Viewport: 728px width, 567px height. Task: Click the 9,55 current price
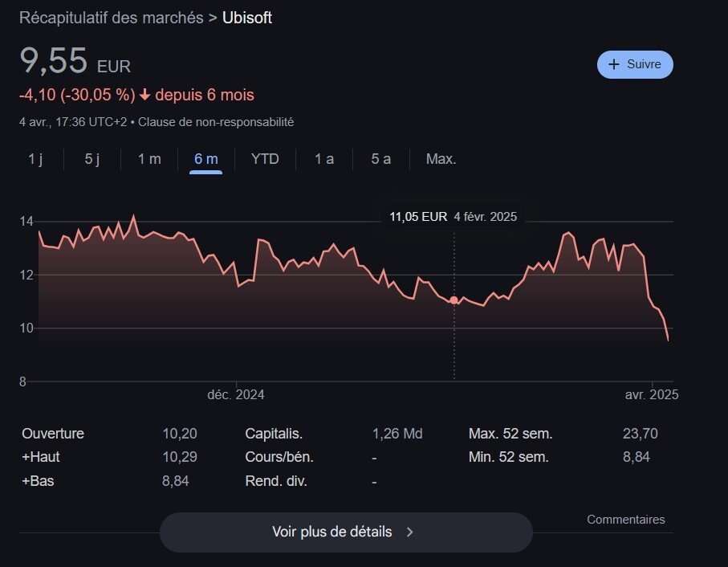coord(54,61)
